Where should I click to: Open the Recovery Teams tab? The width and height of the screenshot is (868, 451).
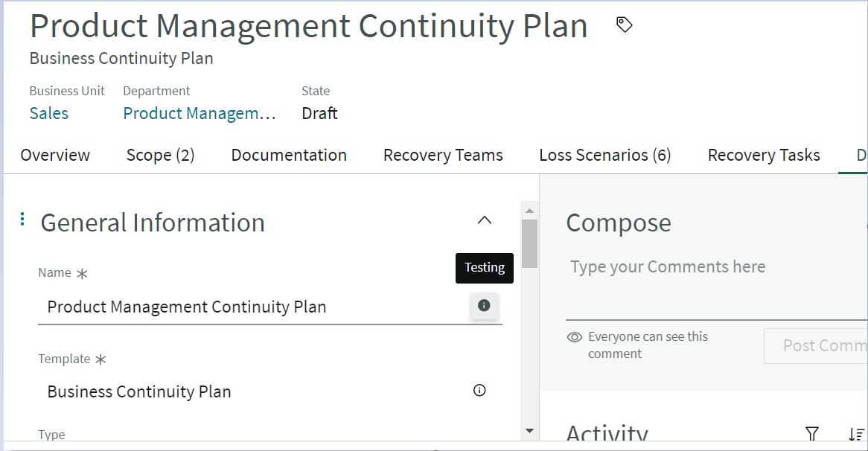(x=443, y=155)
